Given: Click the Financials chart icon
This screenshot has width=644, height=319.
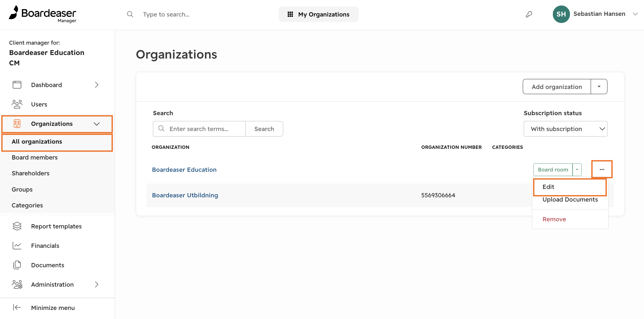Looking at the screenshot, I should click(x=17, y=246).
